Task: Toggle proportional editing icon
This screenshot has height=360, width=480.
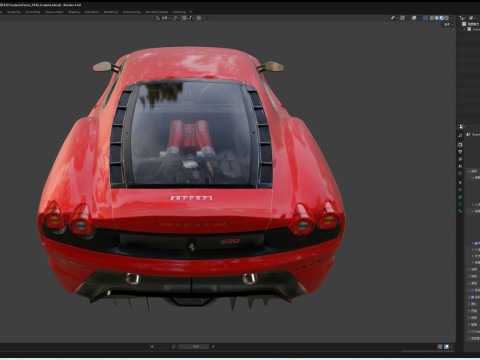Action: point(199,18)
